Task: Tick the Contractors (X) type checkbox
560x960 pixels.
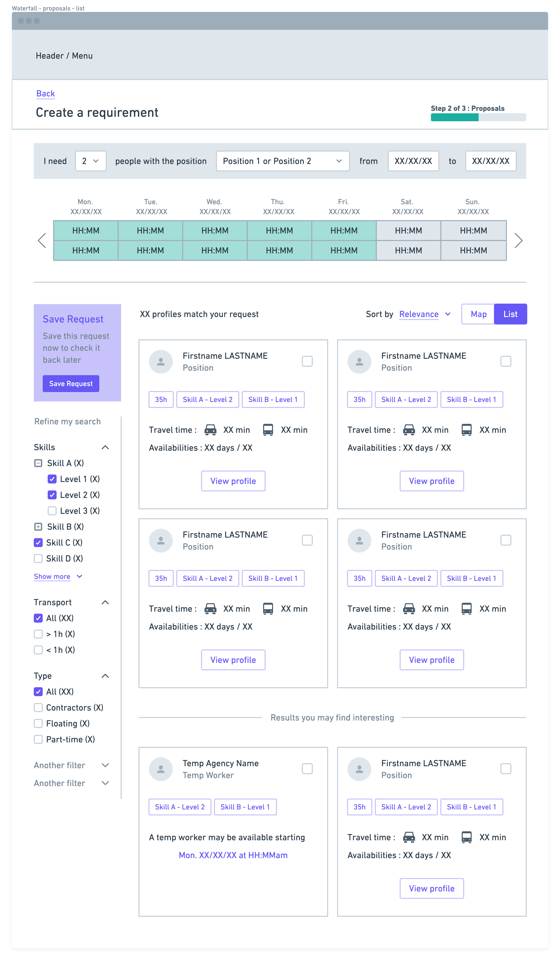Action: (38, 707)
